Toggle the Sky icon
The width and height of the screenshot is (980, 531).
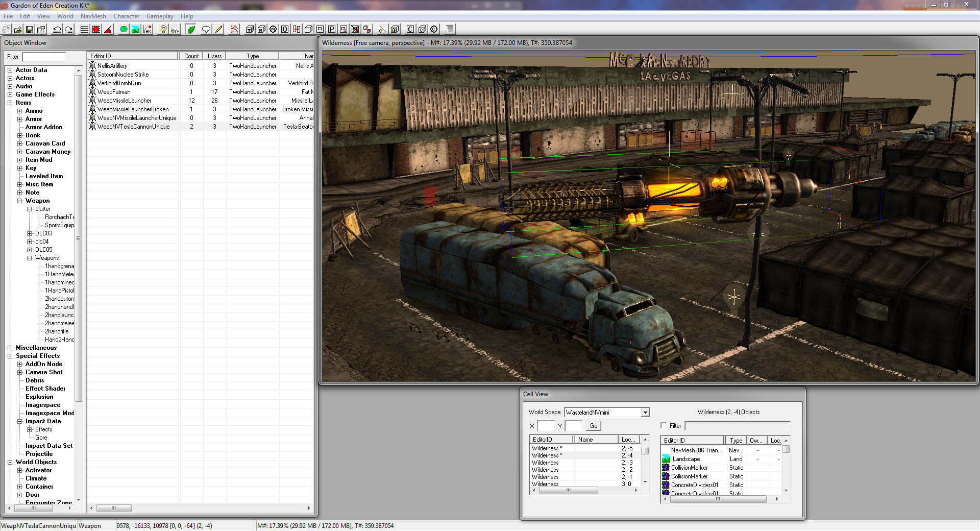(x=175, y=29)
